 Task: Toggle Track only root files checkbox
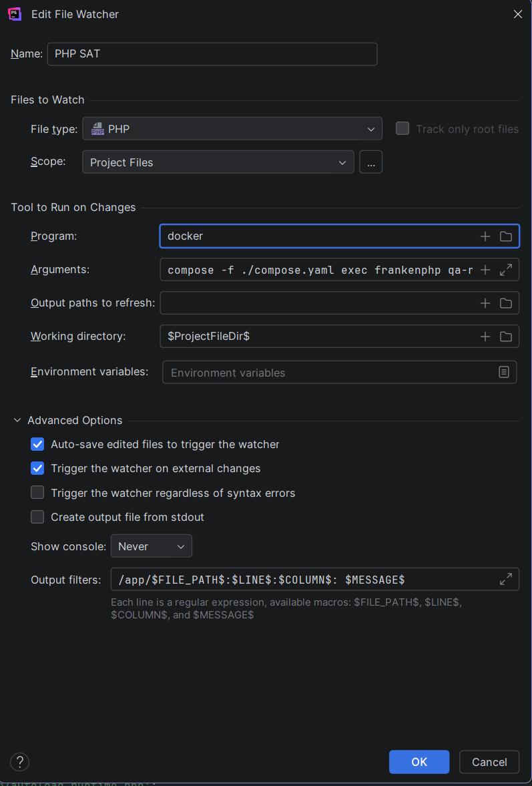[x=403, y=129]
